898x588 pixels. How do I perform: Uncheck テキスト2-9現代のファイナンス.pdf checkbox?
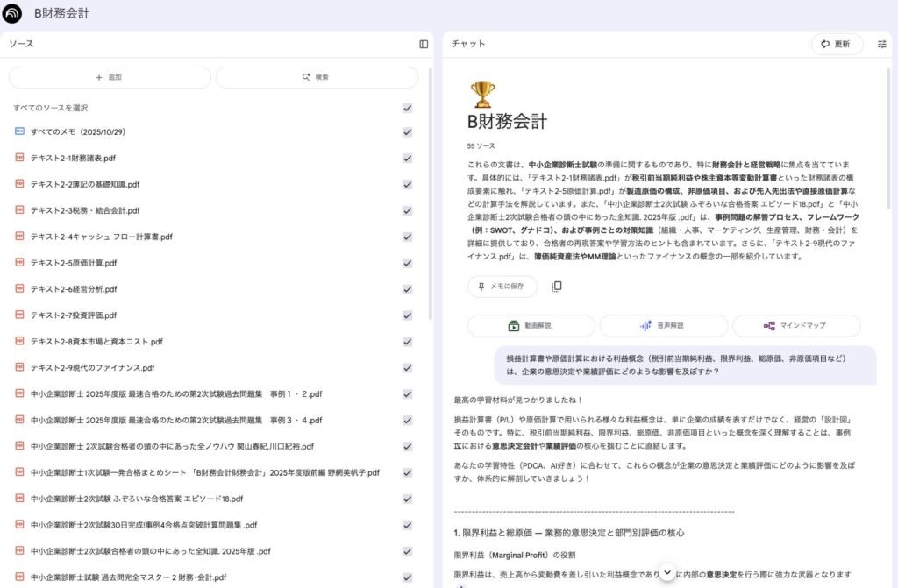click(x=407, y=368)
